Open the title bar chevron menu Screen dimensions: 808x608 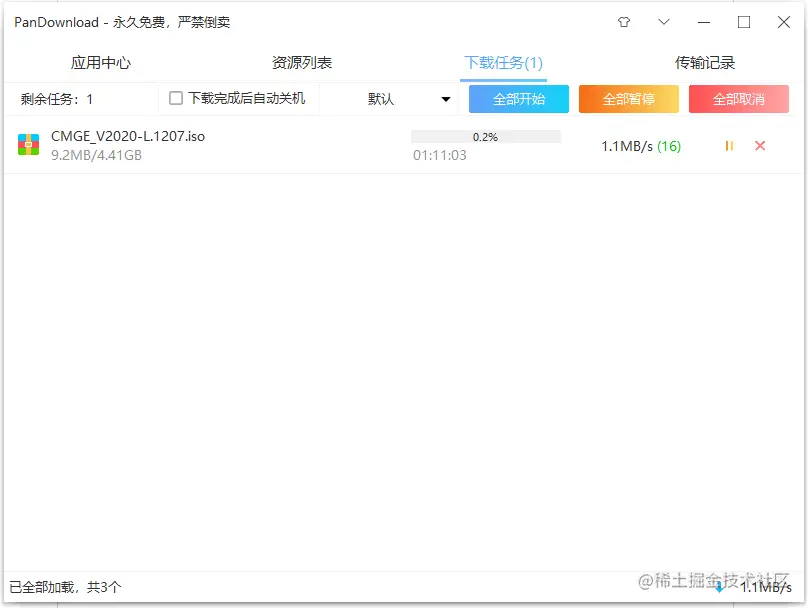click(x=663, y=21)
